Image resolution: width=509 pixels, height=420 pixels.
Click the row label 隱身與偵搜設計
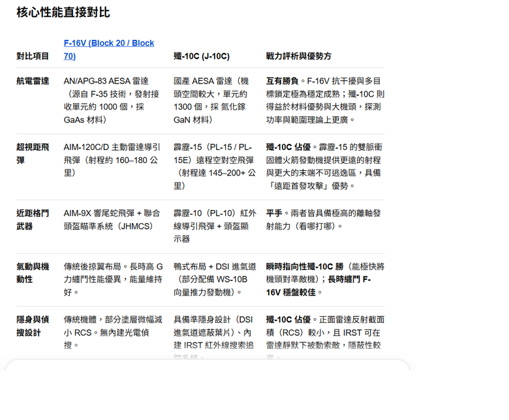(33, 326)
